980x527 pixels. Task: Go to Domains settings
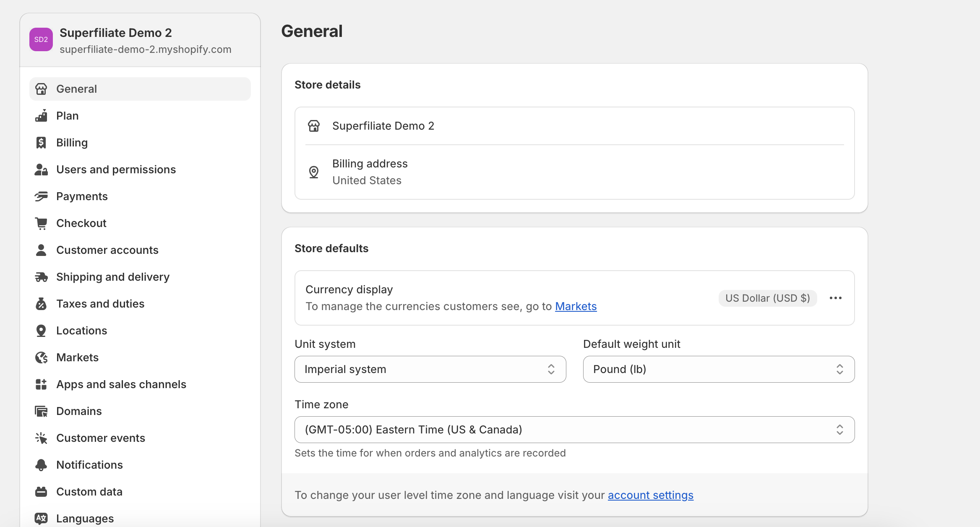tap(140, 411)
